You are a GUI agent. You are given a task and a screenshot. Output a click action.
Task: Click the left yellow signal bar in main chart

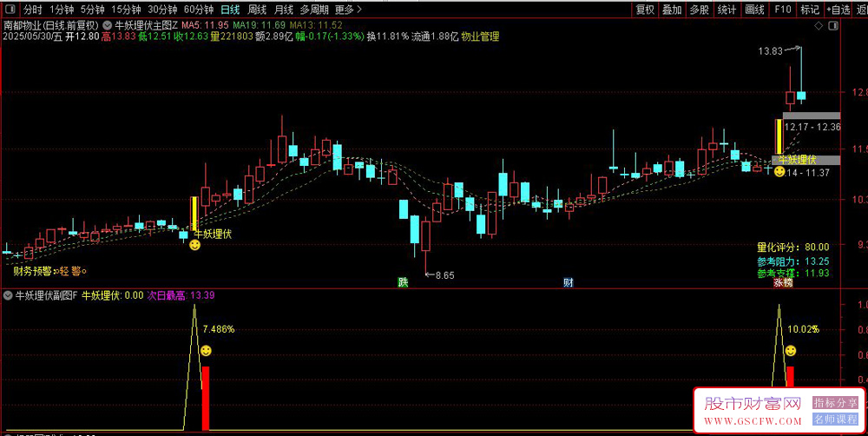tap(194, 214)
